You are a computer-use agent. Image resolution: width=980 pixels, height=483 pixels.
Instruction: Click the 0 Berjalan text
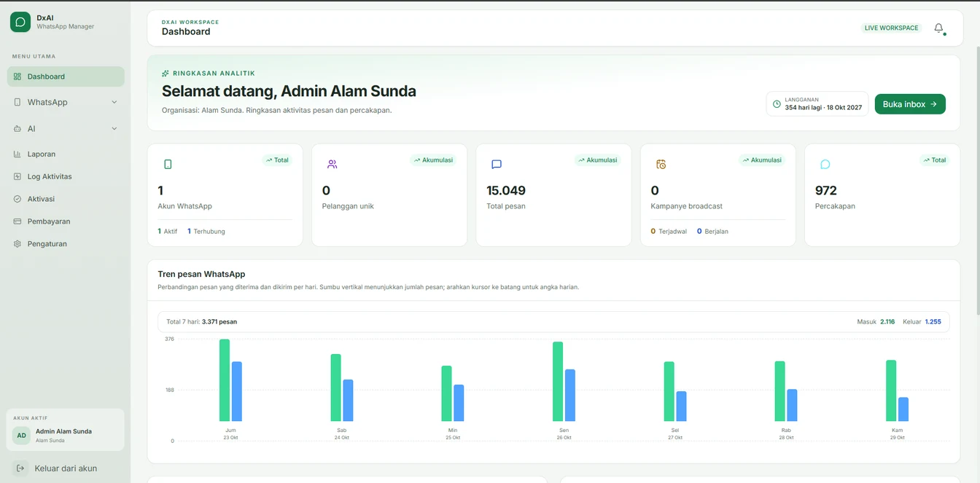712,231
